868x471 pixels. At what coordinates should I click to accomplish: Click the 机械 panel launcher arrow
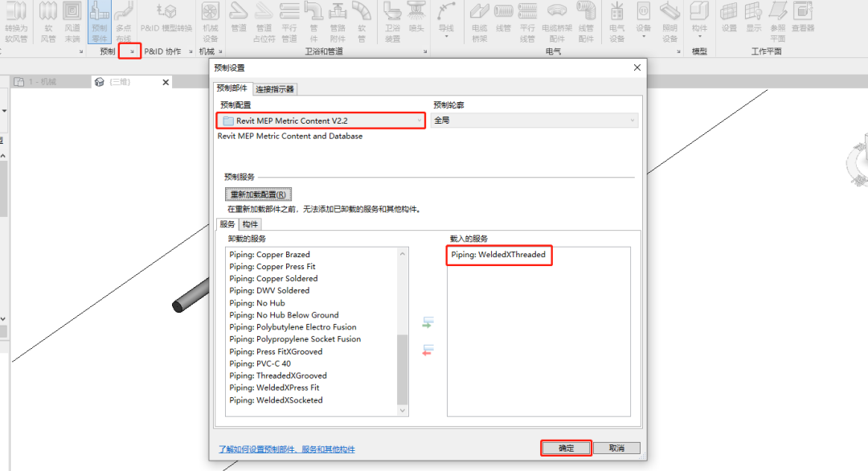point(220,51)
